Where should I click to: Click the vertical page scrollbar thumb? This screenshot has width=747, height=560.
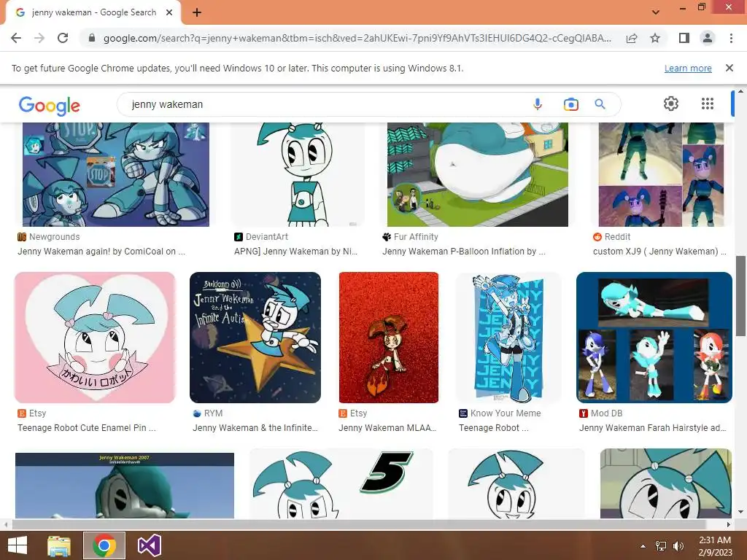point(741,295)
